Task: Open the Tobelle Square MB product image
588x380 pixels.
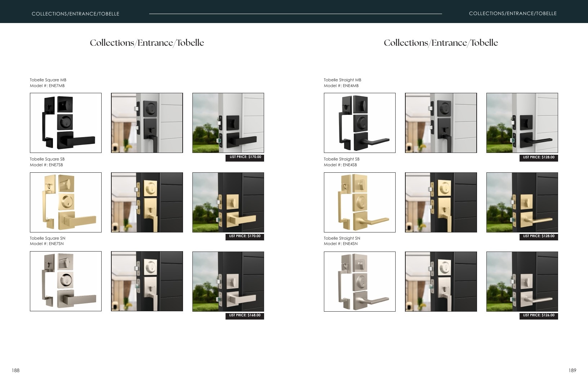Action: (x=66, y=123)
